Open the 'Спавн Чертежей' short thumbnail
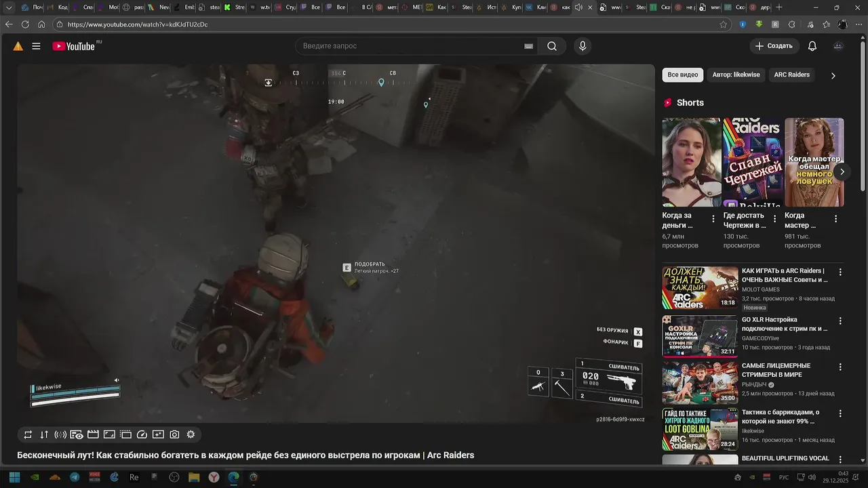The width and height of the screenshot is (868, 488). click(753, 162)
